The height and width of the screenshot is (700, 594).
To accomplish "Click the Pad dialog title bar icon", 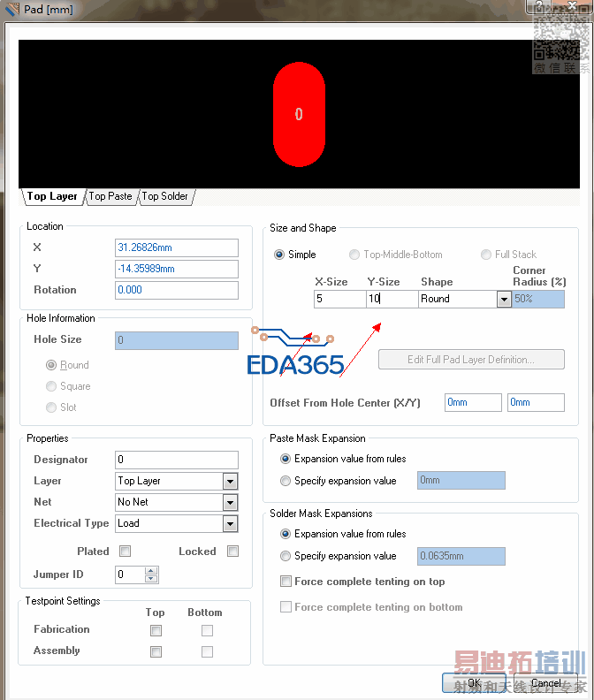I will [x=12, y=9].
